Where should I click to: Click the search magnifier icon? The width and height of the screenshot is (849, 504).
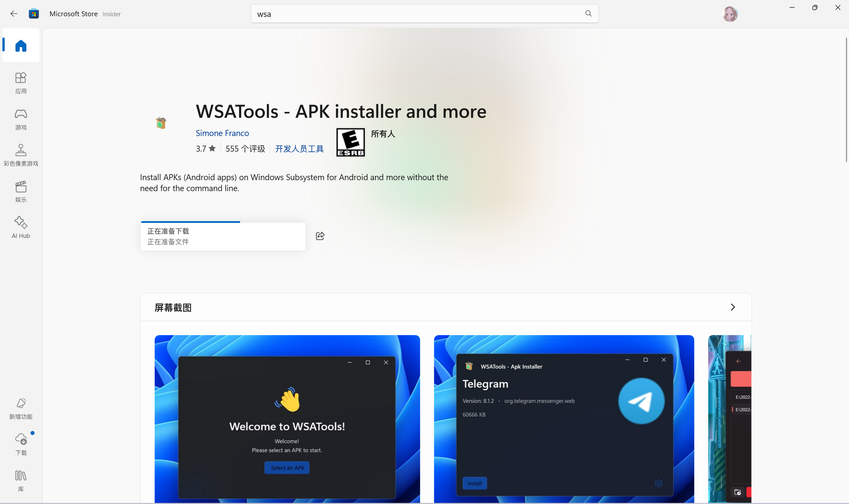[x=588, y=14]
